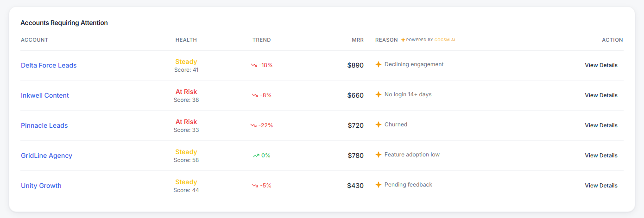Open the Delta Force Leads account

tap(49, 65)
